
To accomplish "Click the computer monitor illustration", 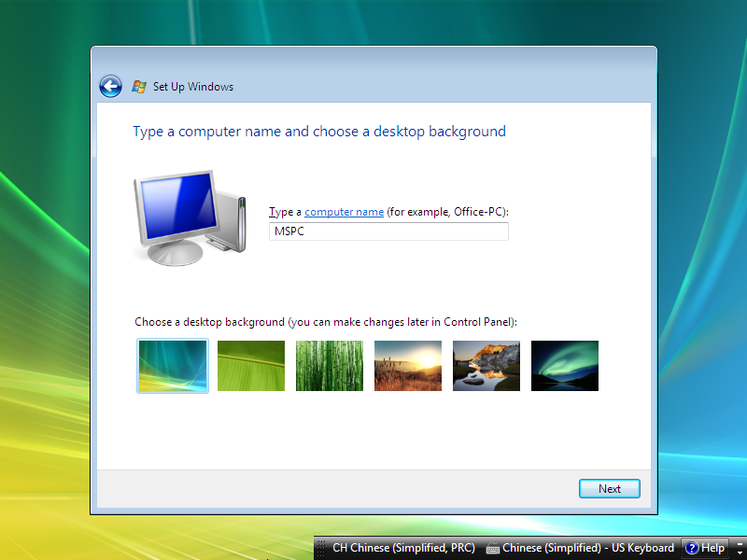I will pos(190,217).
